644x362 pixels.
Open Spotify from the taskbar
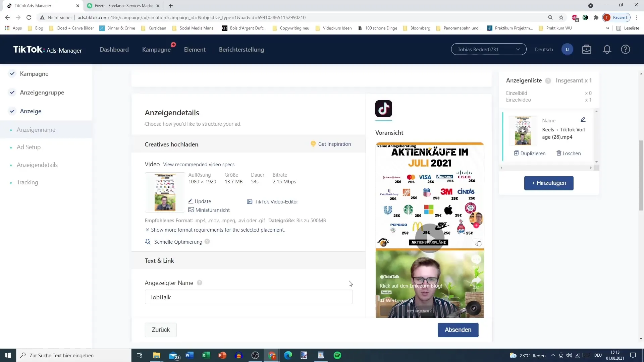tap(337, 355)
